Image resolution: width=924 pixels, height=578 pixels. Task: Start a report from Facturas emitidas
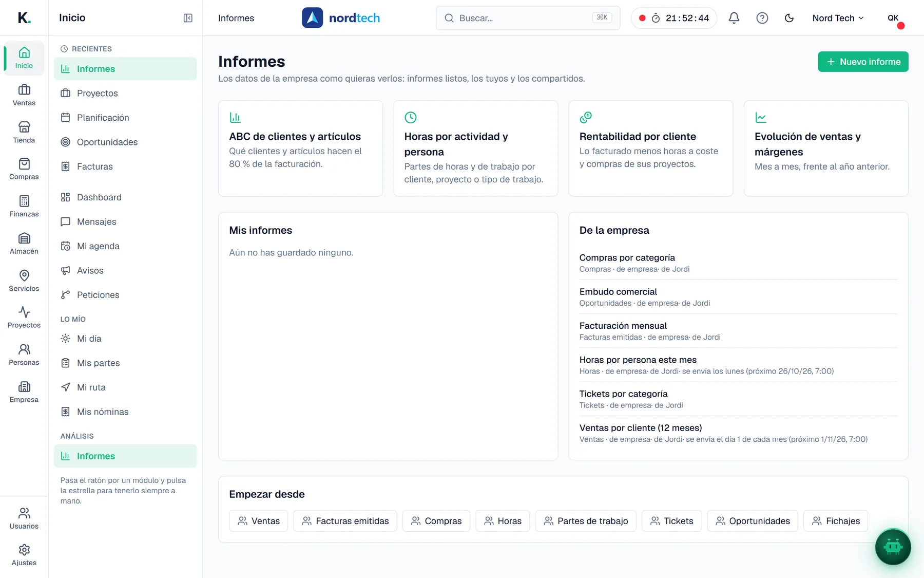click(345, 521)
